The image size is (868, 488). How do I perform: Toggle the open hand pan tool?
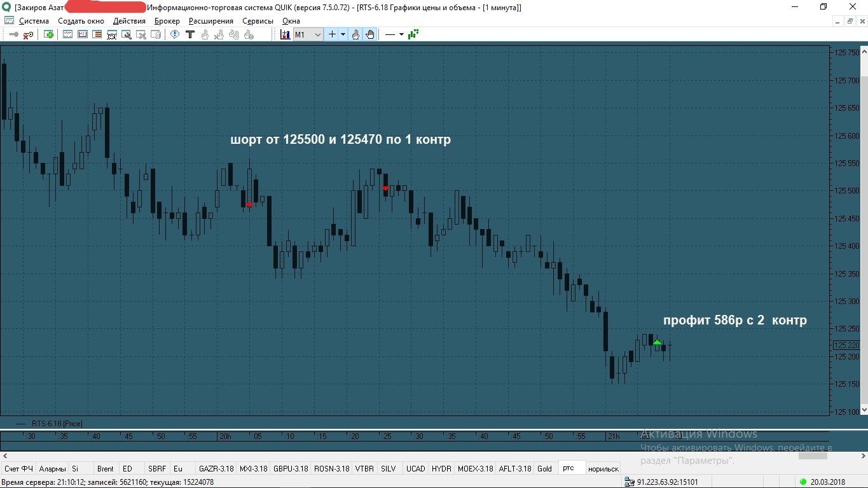(x=370, y=34)
